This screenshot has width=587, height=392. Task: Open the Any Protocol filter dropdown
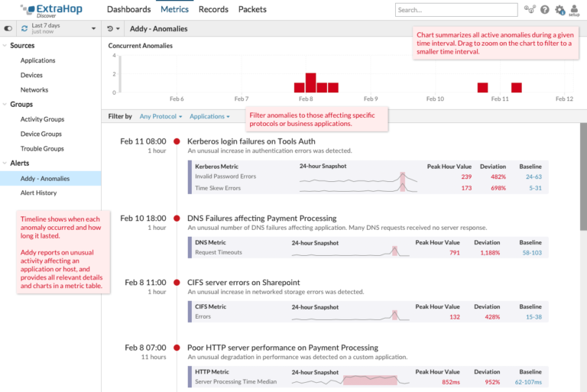(161, 116)
